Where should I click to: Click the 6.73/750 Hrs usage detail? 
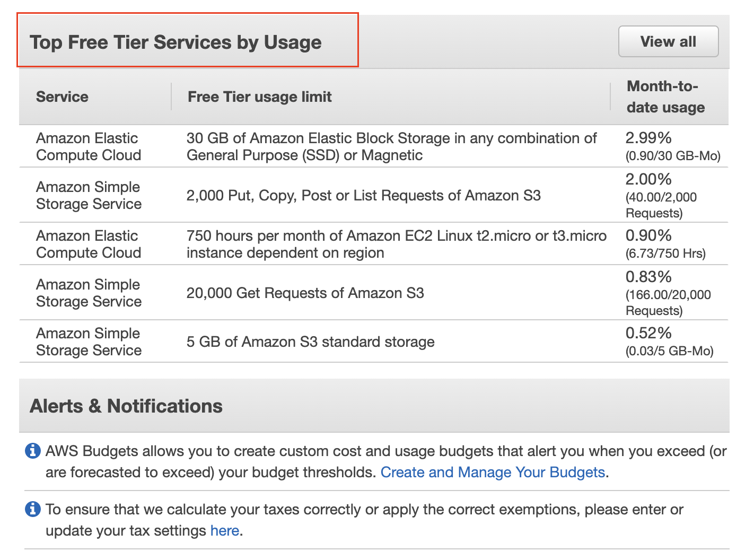click(x=665, y=253)
